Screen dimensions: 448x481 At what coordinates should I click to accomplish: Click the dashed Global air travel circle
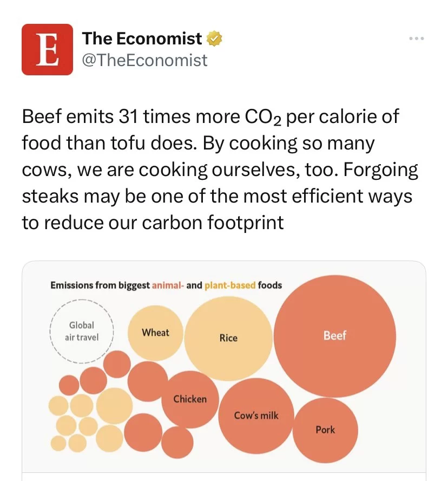click(82, 331)
